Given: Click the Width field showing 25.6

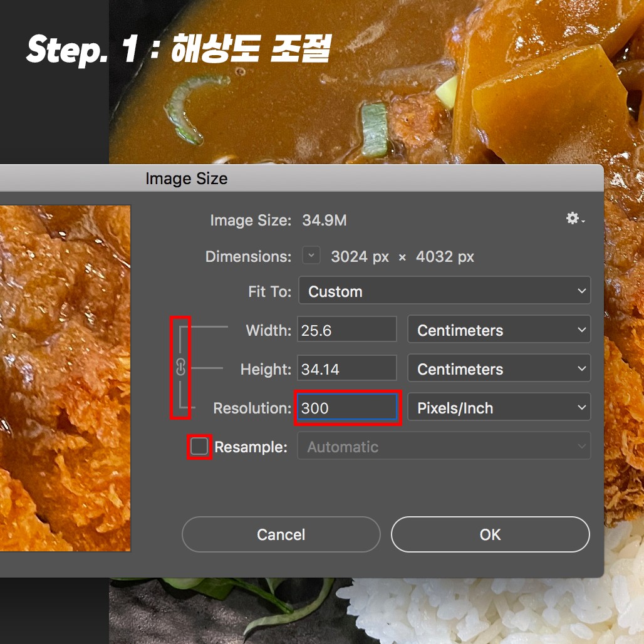Looking at the screenshot, I should [x=347, y=330].
